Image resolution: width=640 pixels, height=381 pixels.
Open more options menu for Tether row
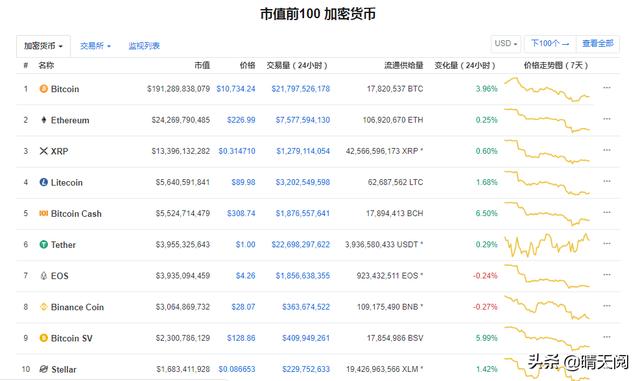[607, 243]
